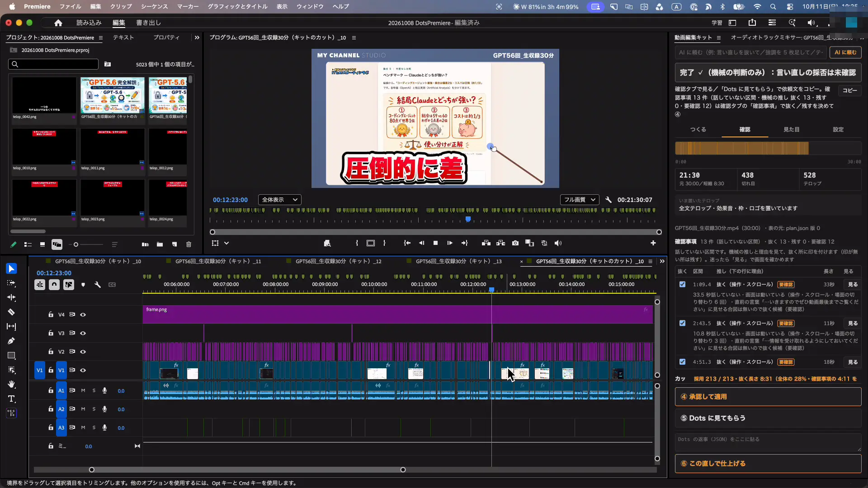Select the Track Select Forward tool

click(11, 283)
